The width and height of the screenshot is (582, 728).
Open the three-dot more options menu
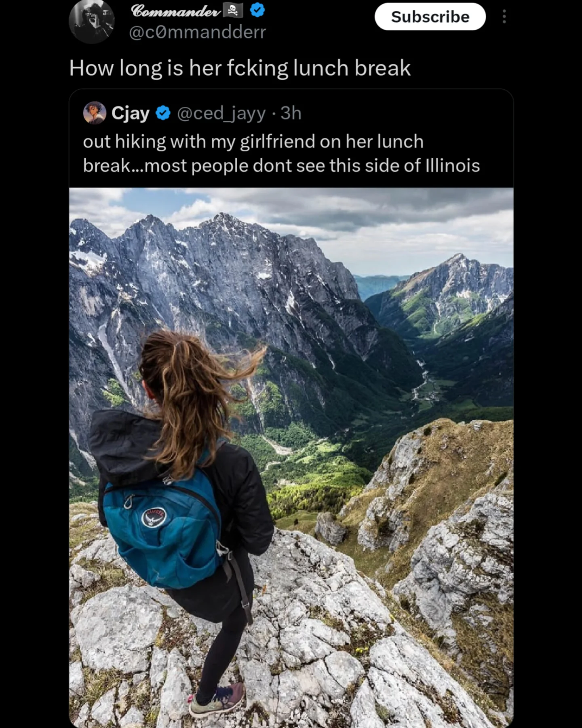point(504,17)
